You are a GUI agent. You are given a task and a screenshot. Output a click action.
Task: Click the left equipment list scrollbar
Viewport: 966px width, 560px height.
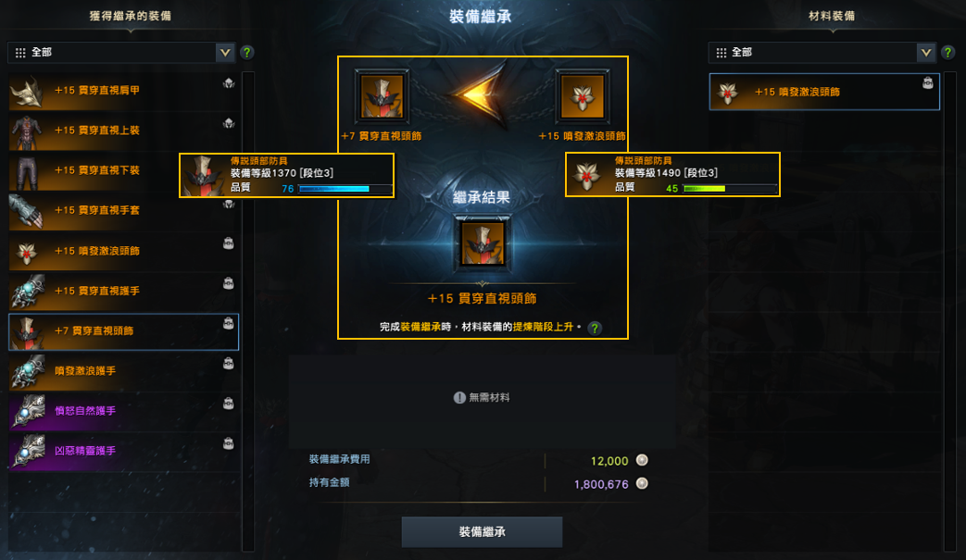(247, 311)
